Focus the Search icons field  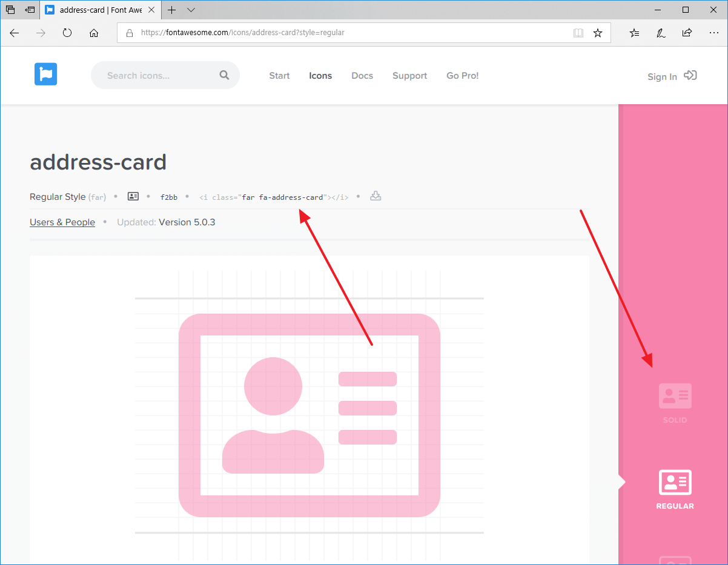[x=165, y=75]
